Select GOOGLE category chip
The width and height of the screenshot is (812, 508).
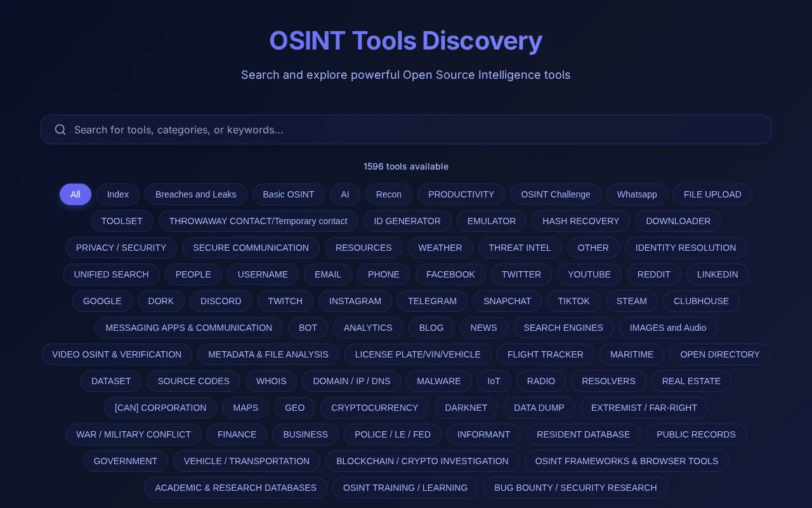point(102,301)
